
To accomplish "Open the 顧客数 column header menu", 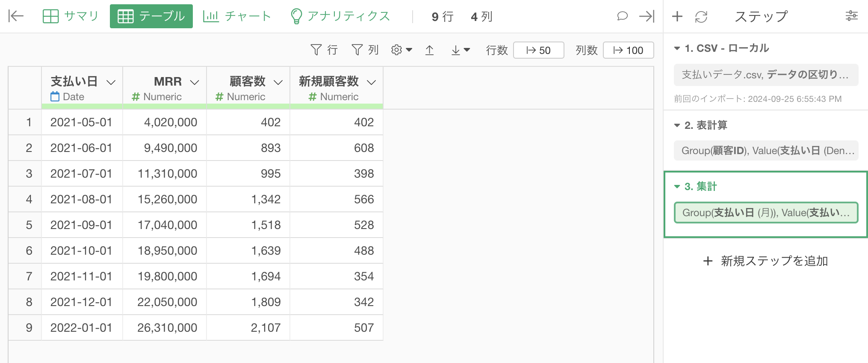I will [x=278, y=82].
